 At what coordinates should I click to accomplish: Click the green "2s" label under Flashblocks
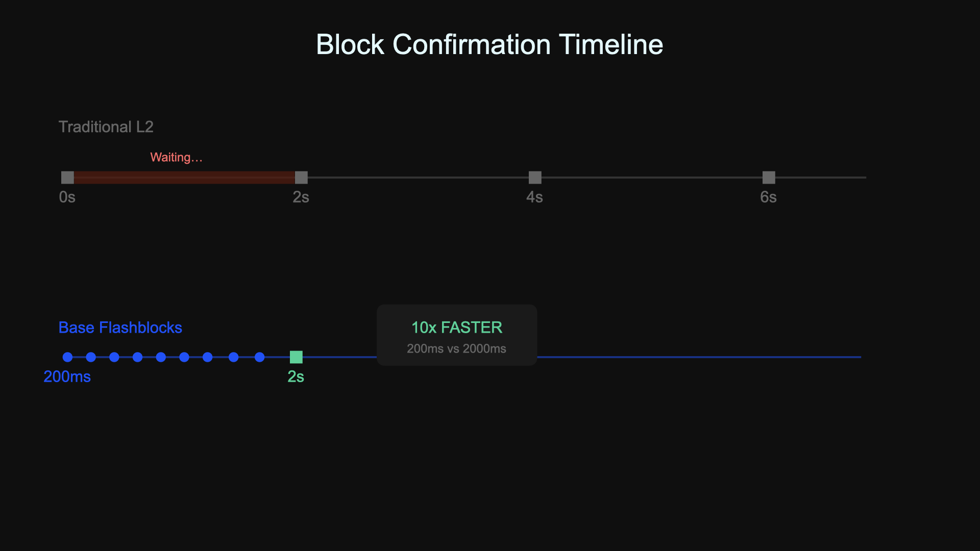296,377
